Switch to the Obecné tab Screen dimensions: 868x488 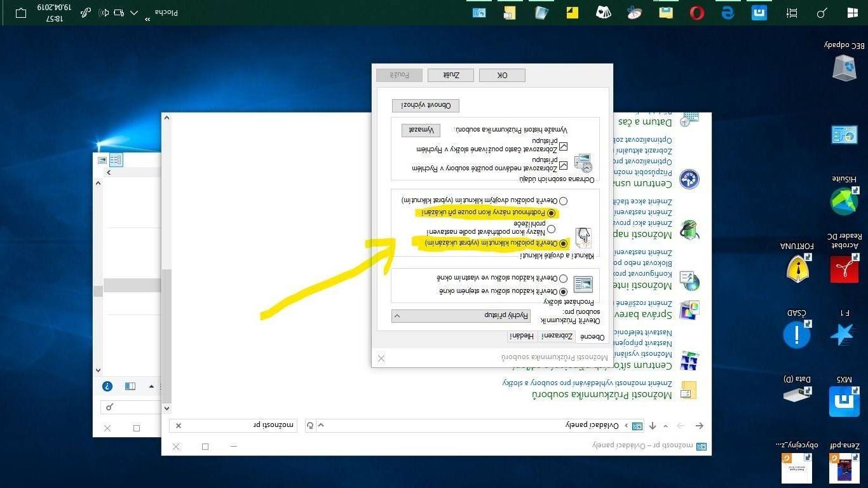point(592,337)
